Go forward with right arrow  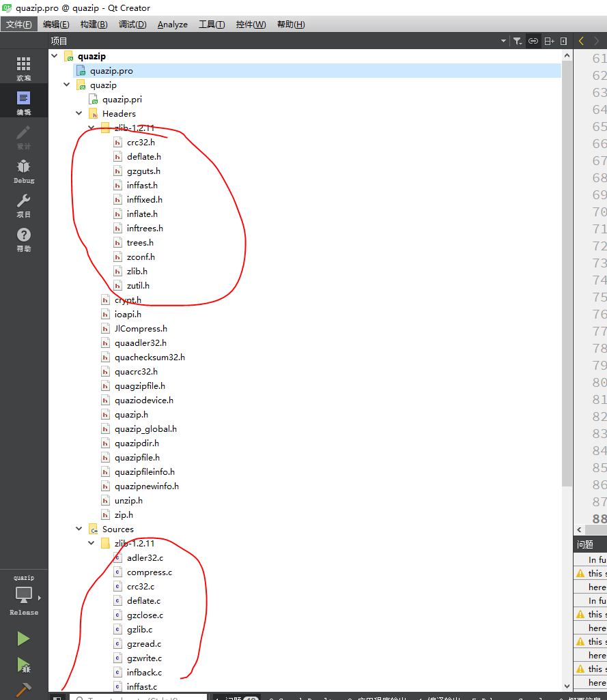596,41
